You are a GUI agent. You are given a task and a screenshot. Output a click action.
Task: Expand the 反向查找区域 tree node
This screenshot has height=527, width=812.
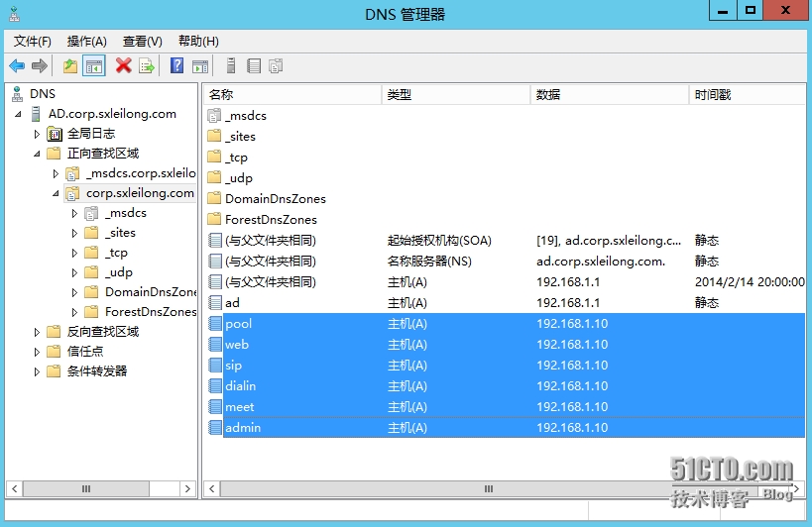(x=37, y=332)
